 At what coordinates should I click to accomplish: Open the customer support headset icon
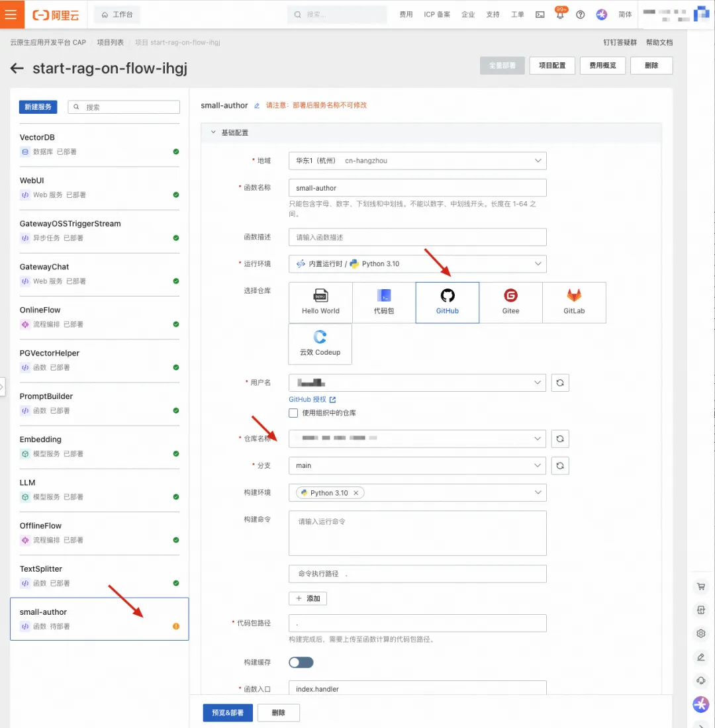(x=701, y=680)
